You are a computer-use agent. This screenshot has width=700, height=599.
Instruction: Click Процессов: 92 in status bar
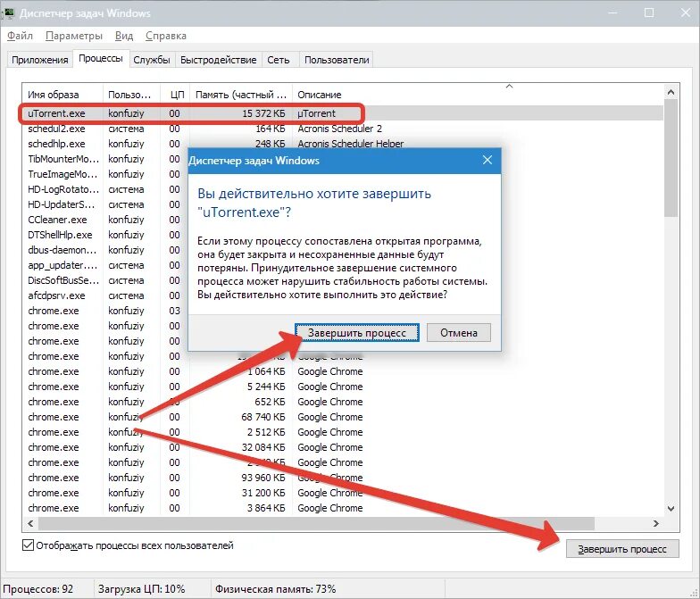(x=37, y=589)
